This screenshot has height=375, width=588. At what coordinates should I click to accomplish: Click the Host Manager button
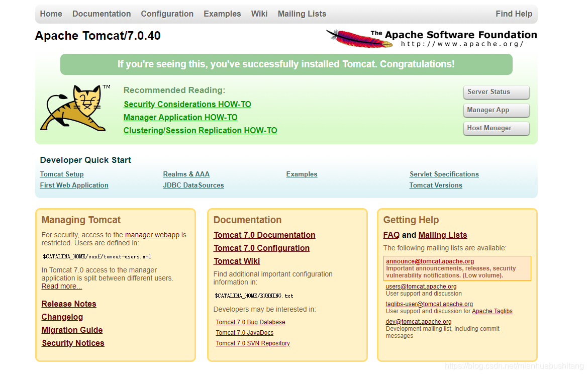(x=496, y=128)
